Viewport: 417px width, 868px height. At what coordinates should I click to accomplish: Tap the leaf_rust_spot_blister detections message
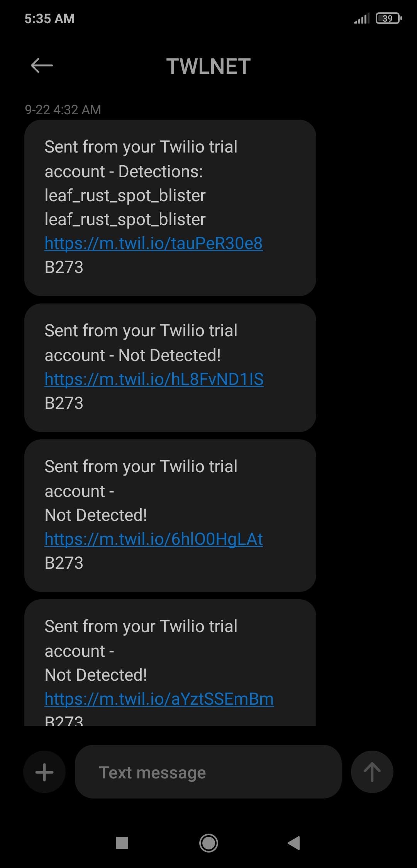click(125, 196)
